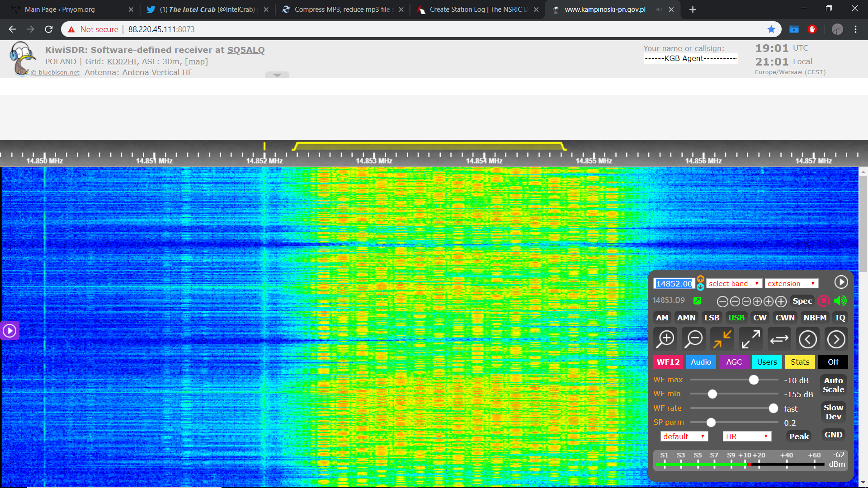The image size is (868, 488).
Task: Click the maximum zoom-out expand arrows icon
Action: (750, 339)
